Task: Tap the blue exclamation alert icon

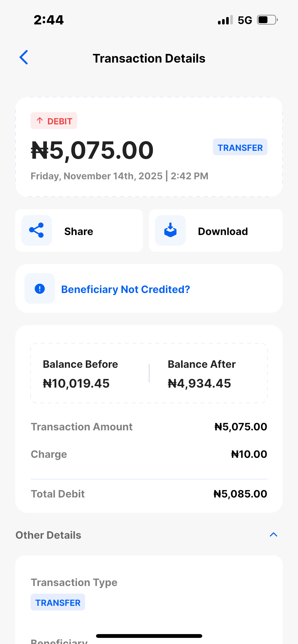Action: [40, 289]
